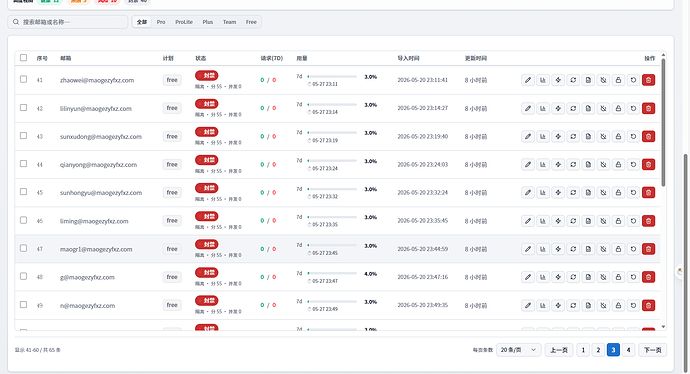
Task: Open usage chart for zhaowei@maogezyfxz.com
Action: tap(543, 80)
